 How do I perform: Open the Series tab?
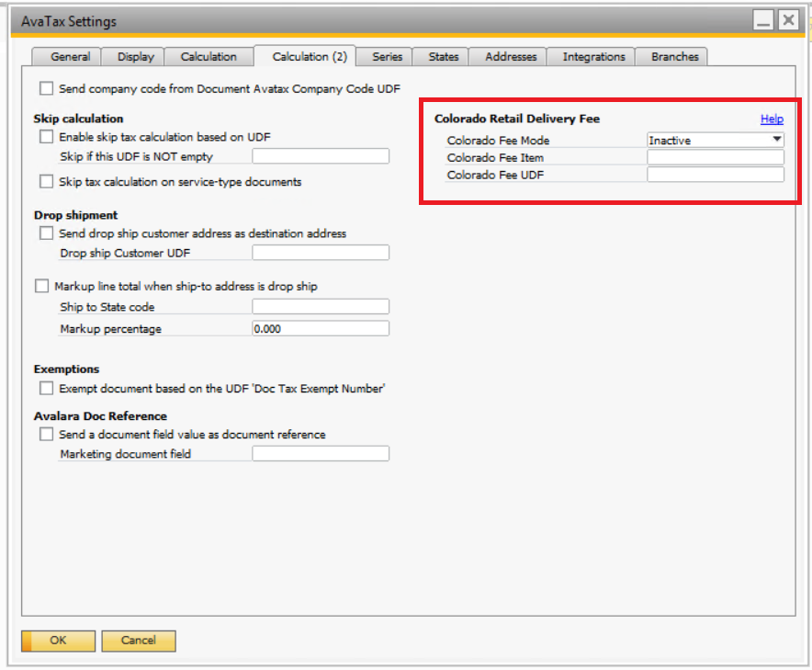pyautogui.click(x=384, y=56)
